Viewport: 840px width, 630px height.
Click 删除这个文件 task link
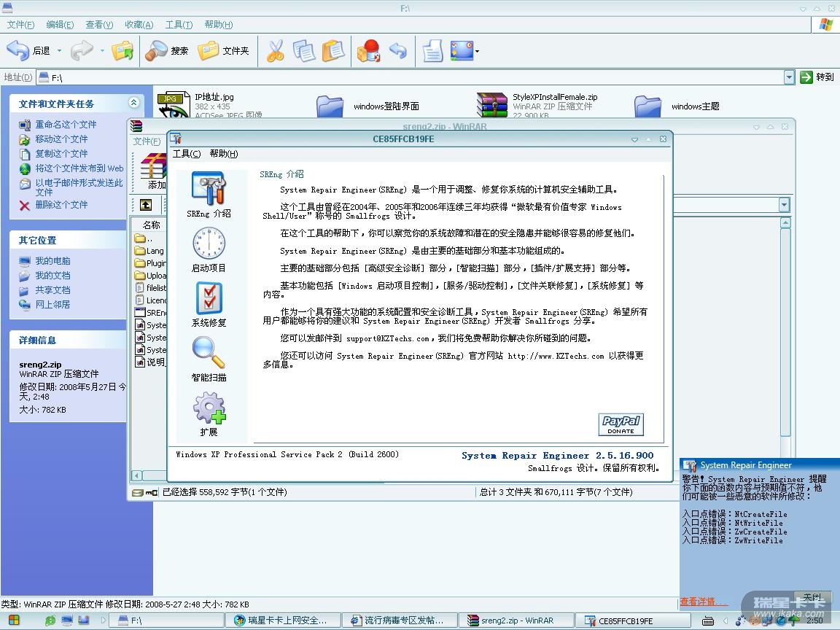click(61, 205)
